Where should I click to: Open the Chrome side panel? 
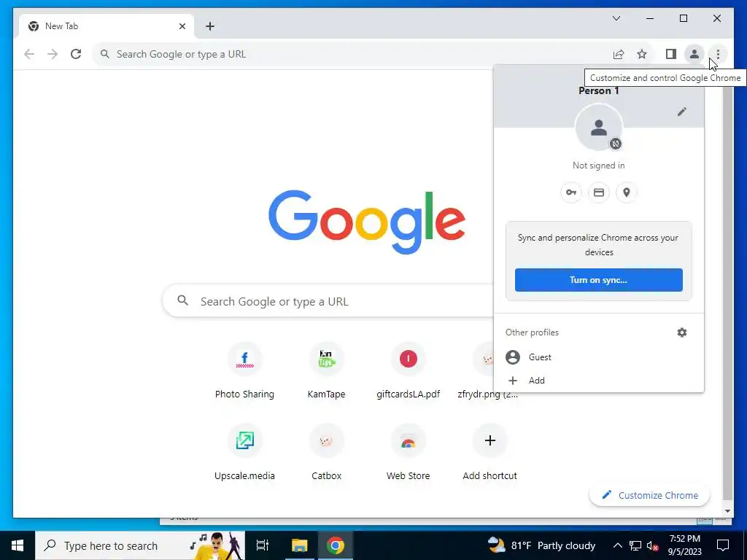[671, 54]
